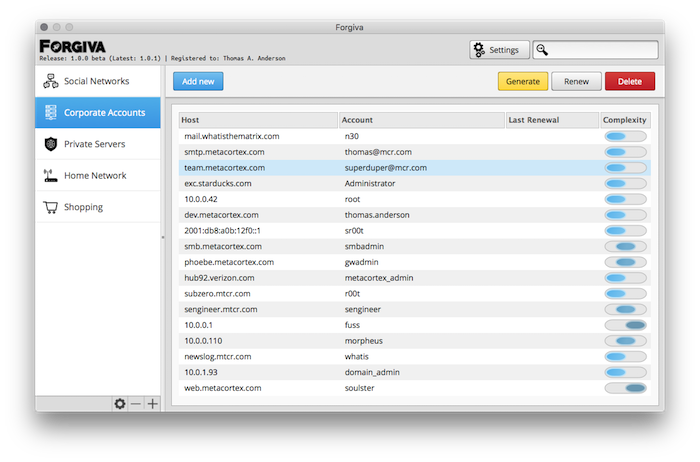Image resolution: width=700 pixels, height=462 pixels.
Task: Sort by the Complexity column header
Action: pos(625,120)
